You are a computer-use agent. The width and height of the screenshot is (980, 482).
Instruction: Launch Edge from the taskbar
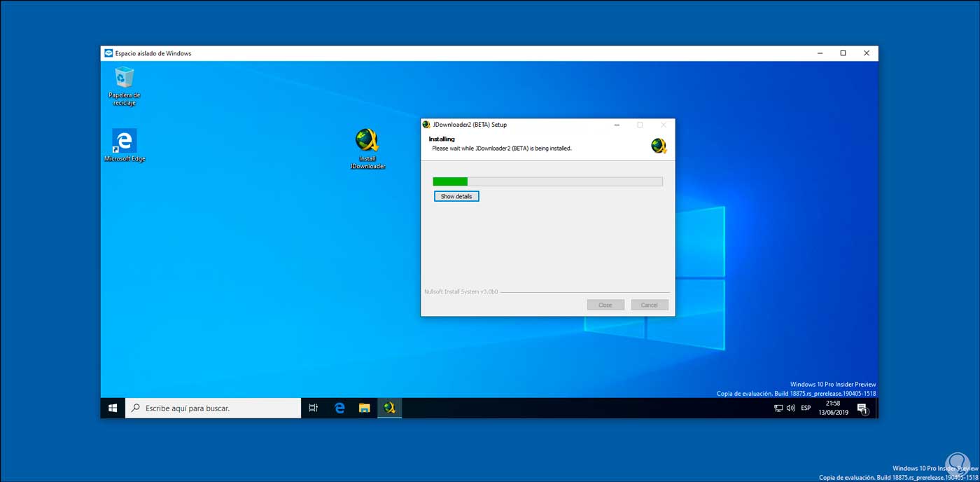coord(339,408)
